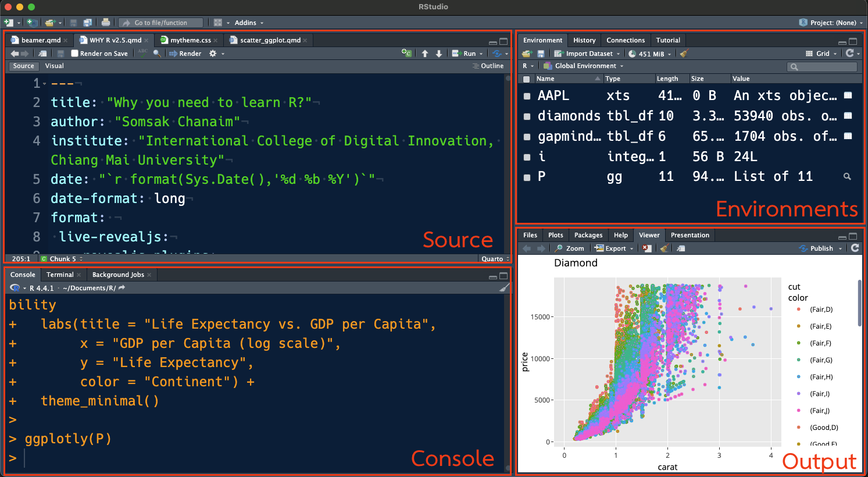Expand the Run dropdown arrow
Screen dimensions: 868x477
481,54
